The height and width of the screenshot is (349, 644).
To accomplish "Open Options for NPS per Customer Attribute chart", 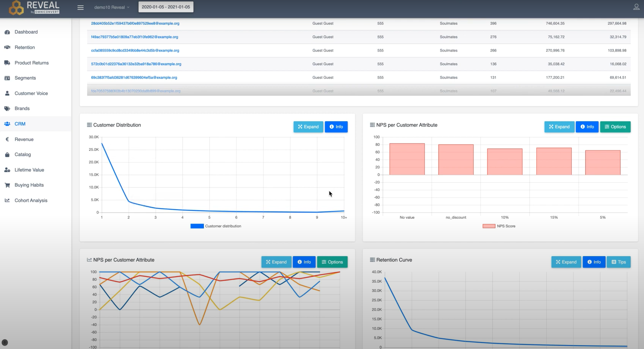I will click(x=615, y=127).
